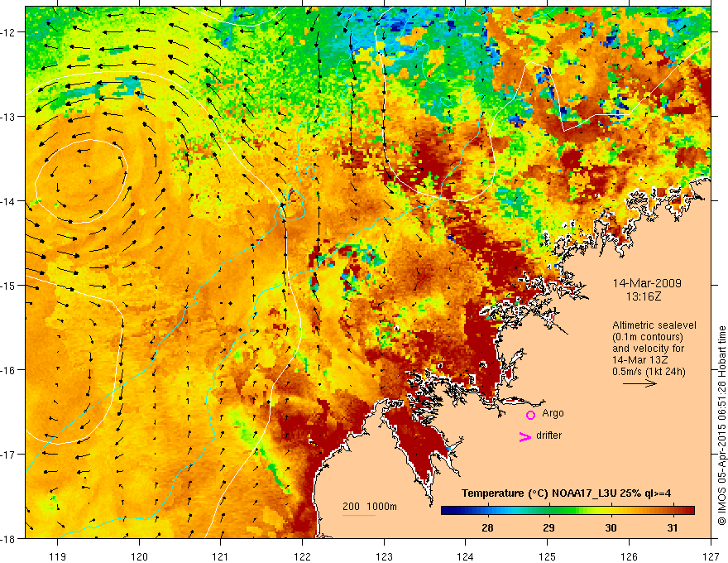Screen dimensions: 728x563
Task: Click the '120' longitude axis label
Action: (x=139, y=556)
